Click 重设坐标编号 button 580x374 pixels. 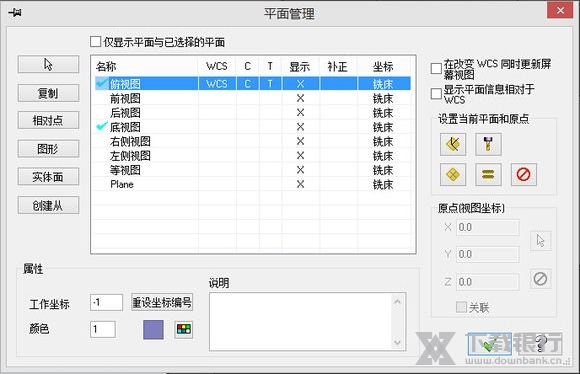(162, 302)
